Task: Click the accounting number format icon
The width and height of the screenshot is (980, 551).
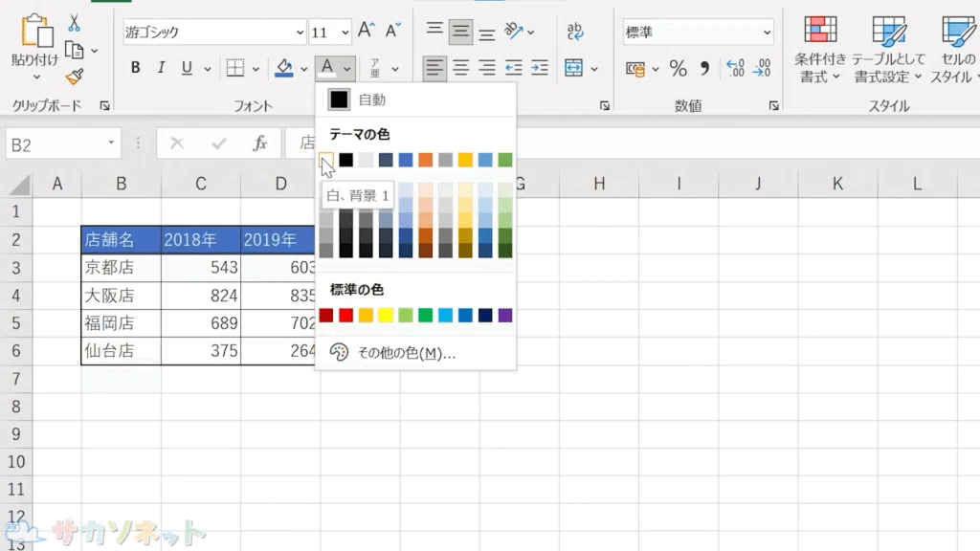Action: (x=635, y=68)
